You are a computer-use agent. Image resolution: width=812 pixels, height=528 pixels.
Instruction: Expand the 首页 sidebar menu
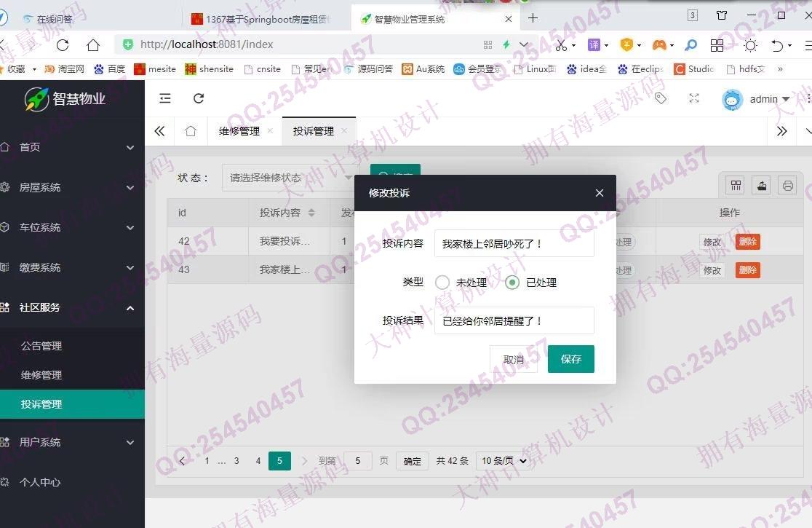click(73, 147)
